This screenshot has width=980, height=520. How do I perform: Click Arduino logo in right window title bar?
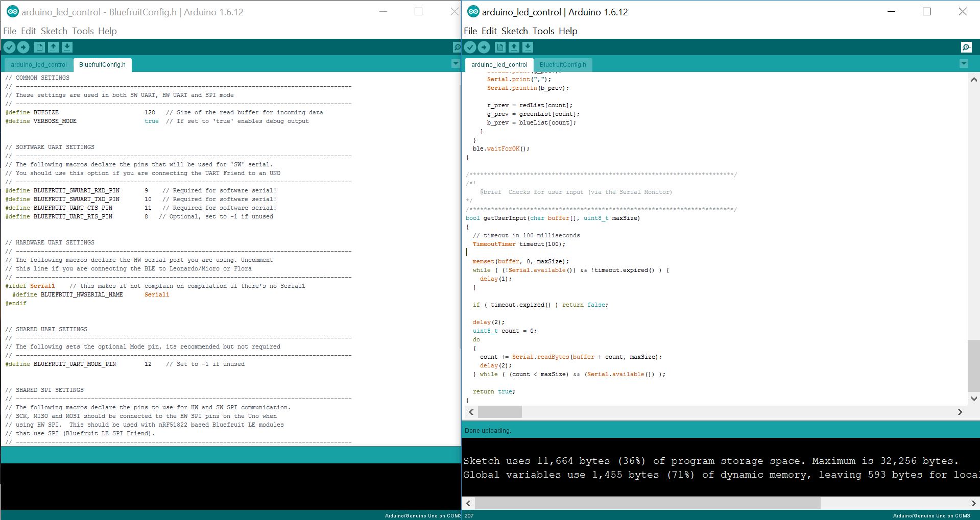point(473,12)
